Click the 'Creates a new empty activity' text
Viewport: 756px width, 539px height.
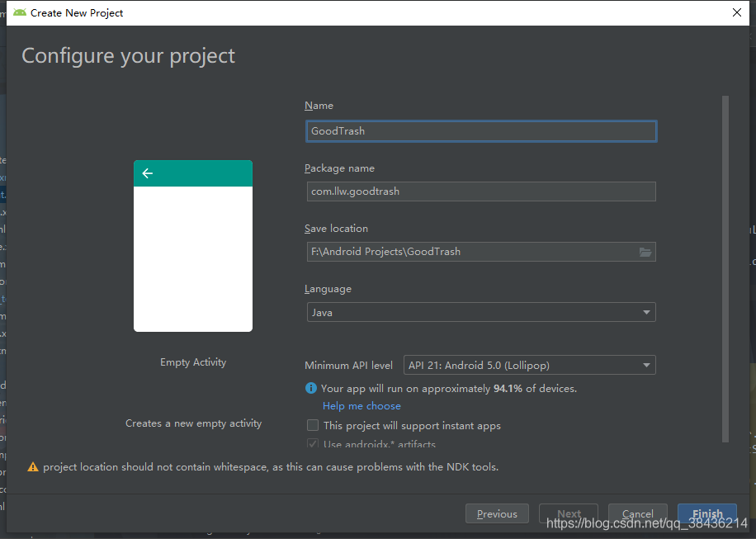pos(193,423)
